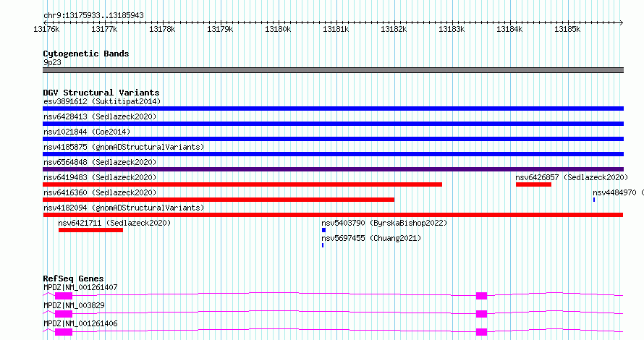Select the tiny blue mark under nsv4484970
The image size is (644, 340).
594,200
